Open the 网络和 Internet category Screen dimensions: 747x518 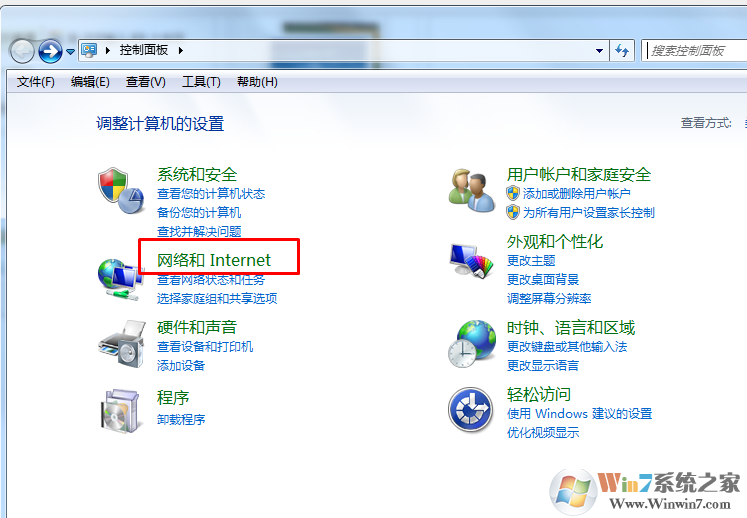(214, 260)
